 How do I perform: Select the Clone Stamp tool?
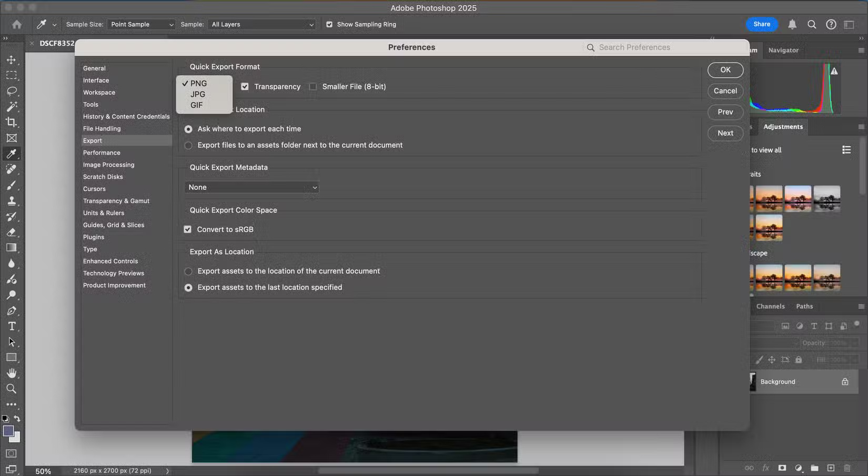coord(12,200)
